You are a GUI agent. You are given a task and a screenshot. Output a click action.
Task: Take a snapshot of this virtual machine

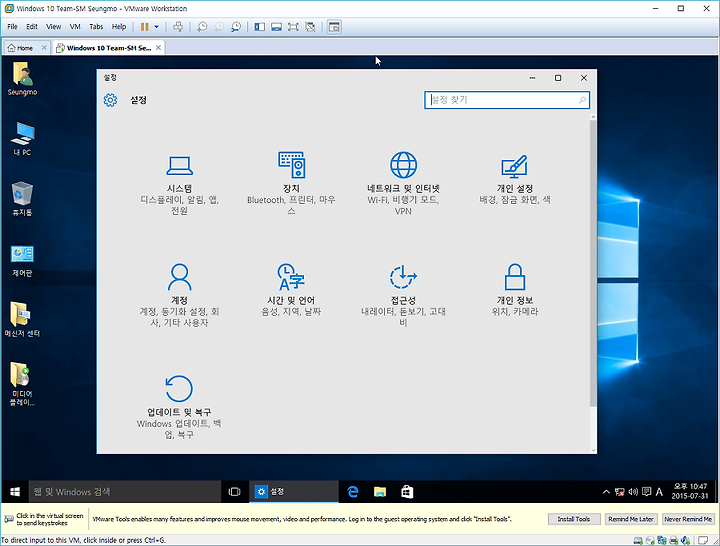202,27
